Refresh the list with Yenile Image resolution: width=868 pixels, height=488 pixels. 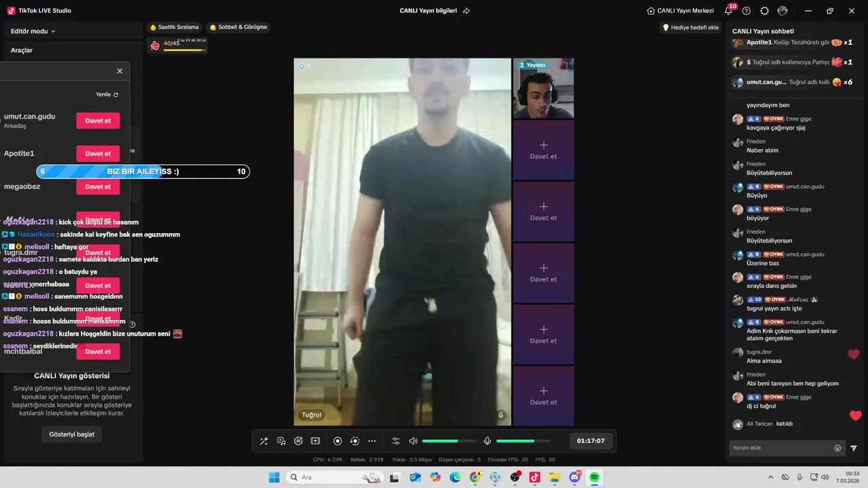(107, 95)
